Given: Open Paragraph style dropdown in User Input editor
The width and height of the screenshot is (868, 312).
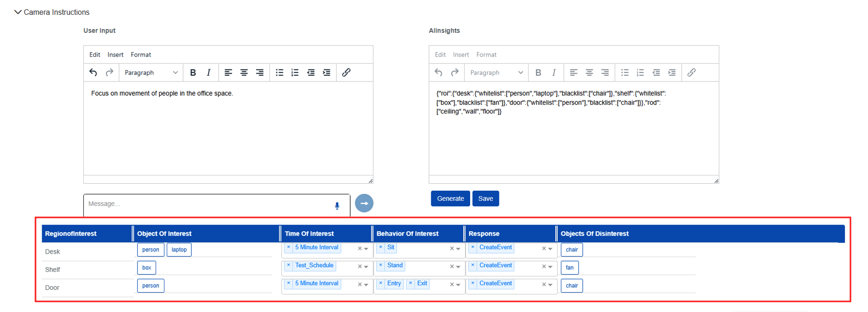Looking at the screenshot, I should click(151, 73).
